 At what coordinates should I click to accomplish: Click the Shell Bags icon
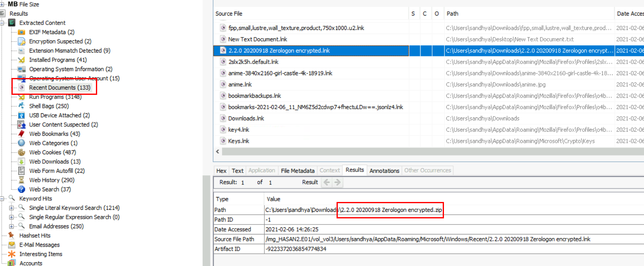coord(22,106)
